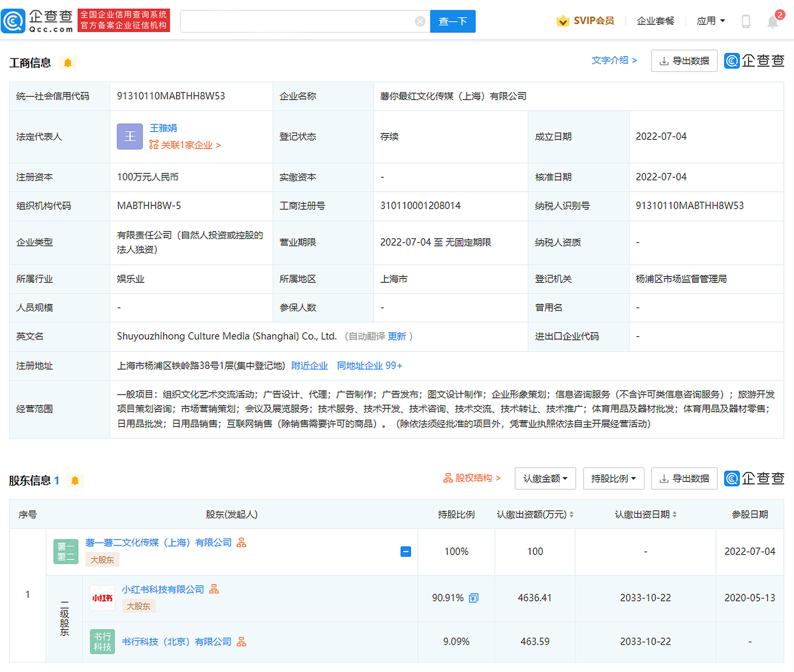Click the 查一下 search button

[x=453, y=21]
